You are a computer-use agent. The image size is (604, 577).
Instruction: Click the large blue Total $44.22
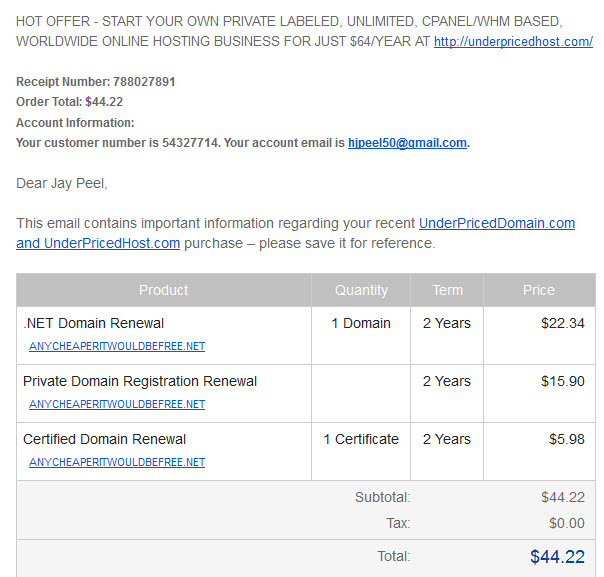pos(557,557)
